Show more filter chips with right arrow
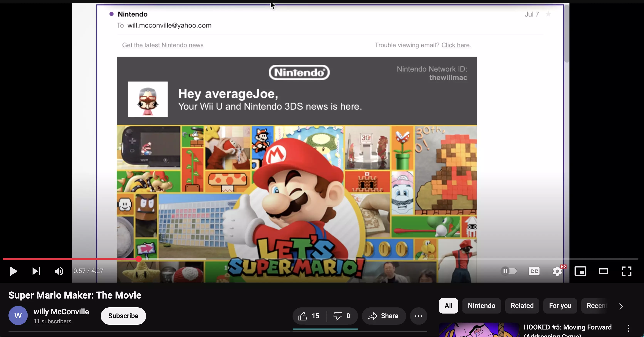Viewport: 644px width, 337px height. click(x=621, y=306)
